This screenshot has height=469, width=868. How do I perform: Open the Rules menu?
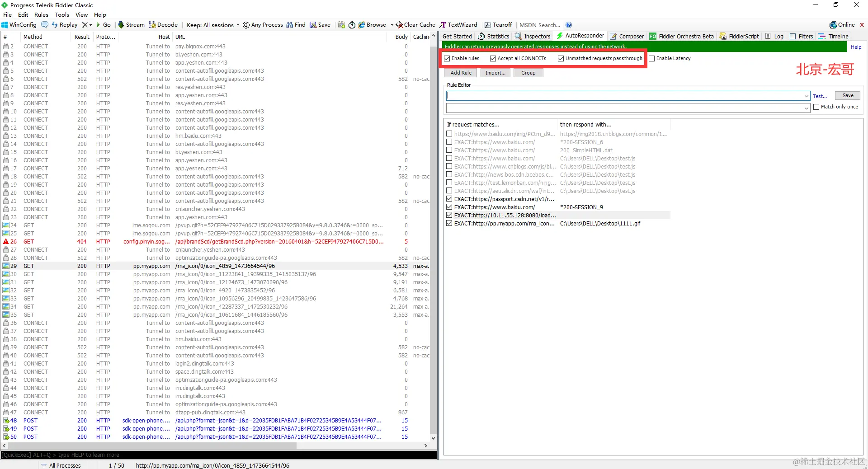tap(41, 15)
